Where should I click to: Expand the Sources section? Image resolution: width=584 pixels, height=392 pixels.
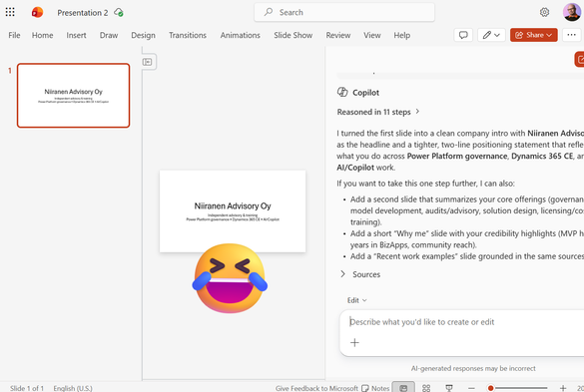click(x=360, y=274)
